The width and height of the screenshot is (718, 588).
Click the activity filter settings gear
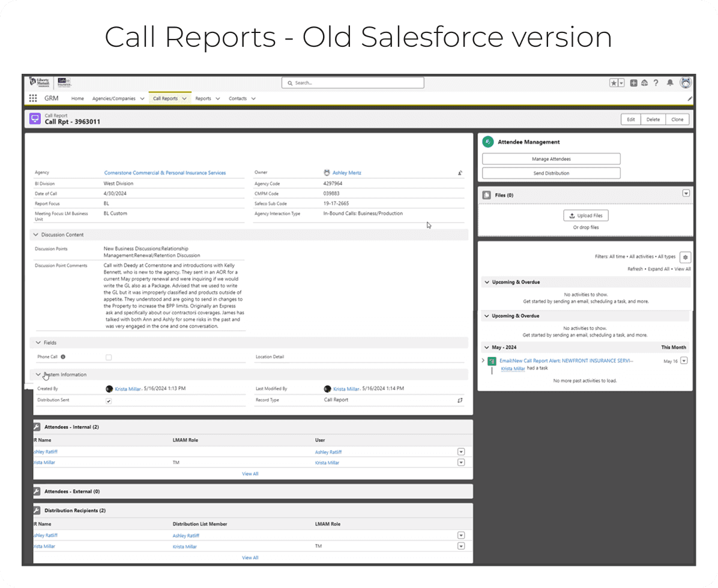coord(685,257)
